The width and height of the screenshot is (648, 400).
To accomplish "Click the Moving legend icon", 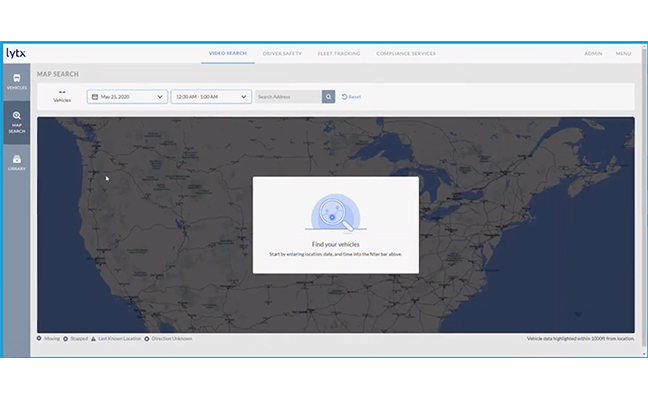I will 39,338.
